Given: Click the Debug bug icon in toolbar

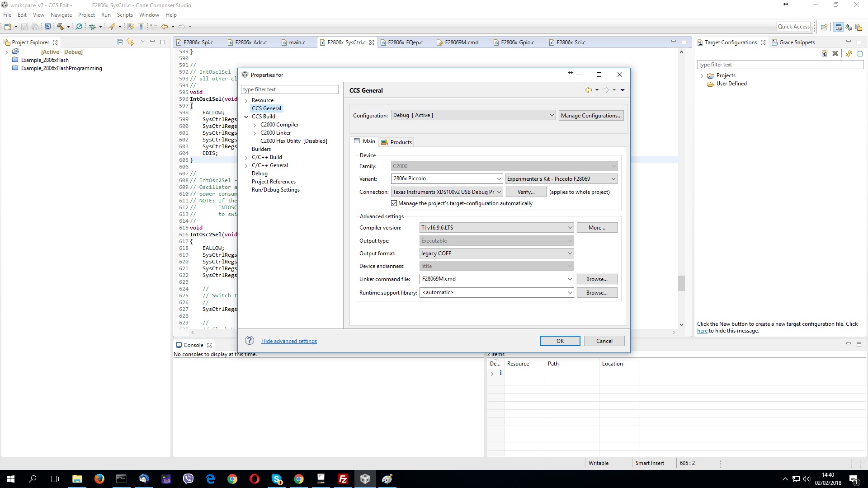Looking at the screenshot, I should click(x=92, y=27).
